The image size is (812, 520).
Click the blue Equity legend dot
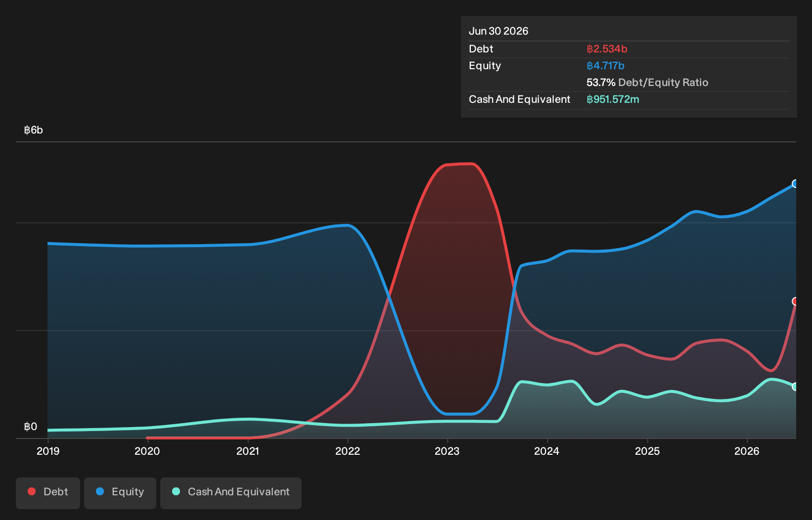click(100, 491)
